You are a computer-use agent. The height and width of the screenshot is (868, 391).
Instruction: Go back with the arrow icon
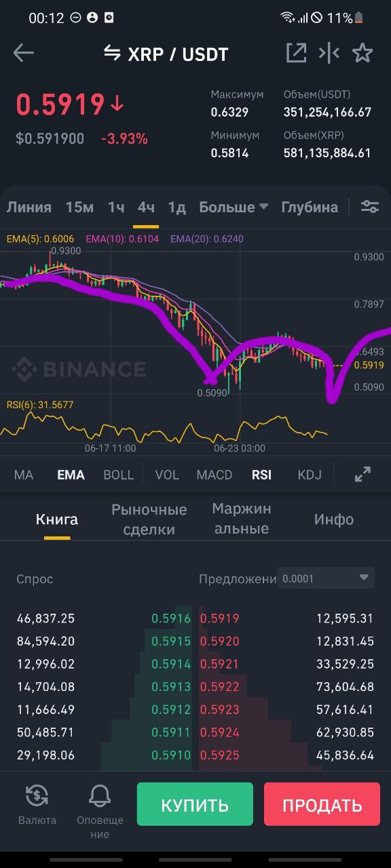tap(24, 53)
